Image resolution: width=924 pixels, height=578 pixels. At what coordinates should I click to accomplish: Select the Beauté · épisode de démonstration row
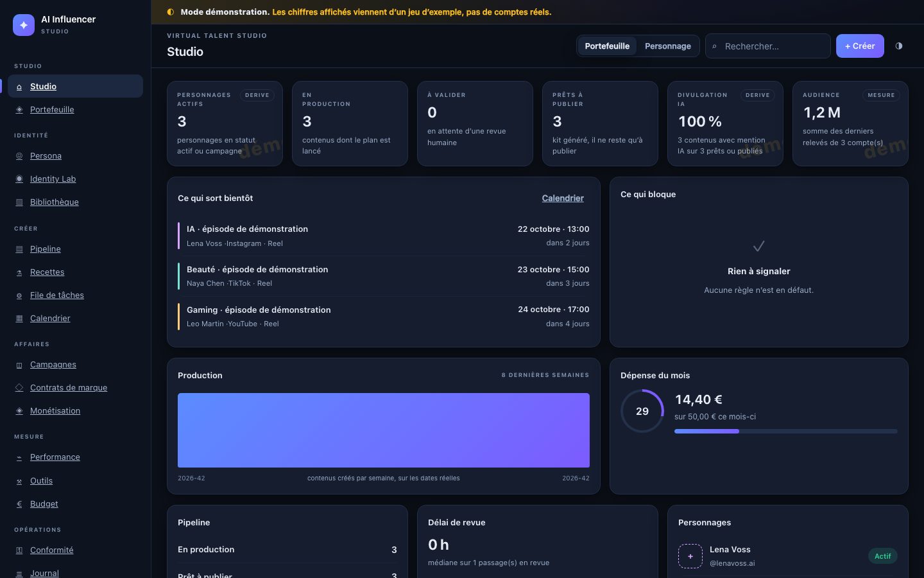tap(384, 276)
